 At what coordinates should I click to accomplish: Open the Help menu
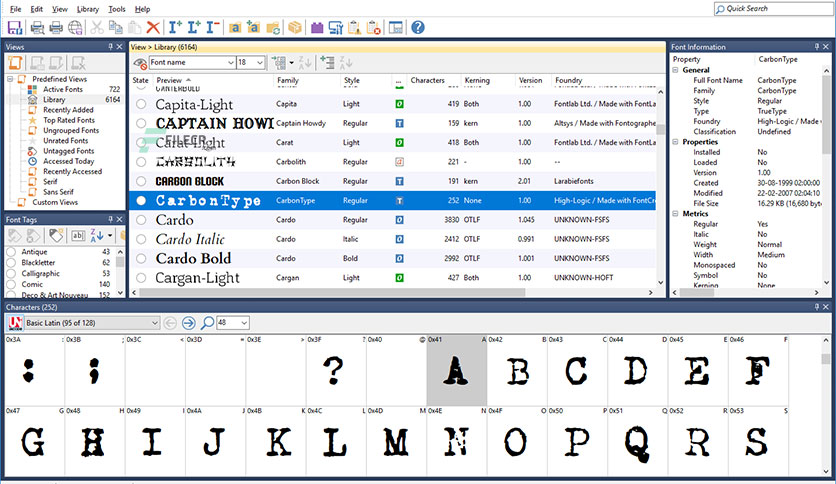tap(142, 9)
